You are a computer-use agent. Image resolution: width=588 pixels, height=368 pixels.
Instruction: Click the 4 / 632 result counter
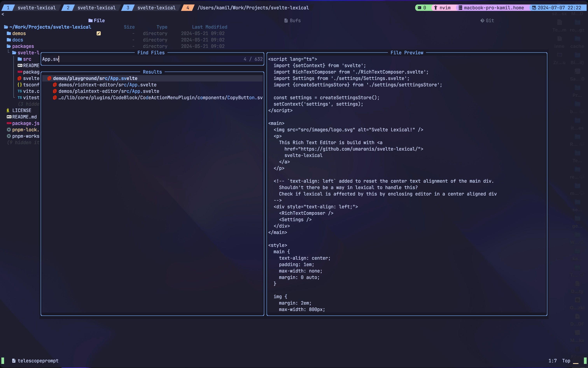coord(253,59)
